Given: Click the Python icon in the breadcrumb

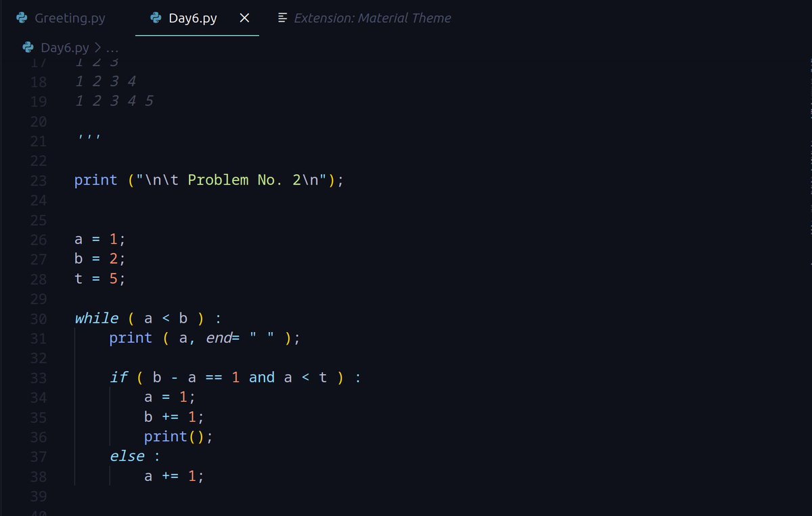Looking at the screenshot, I should tap(28, 47).
